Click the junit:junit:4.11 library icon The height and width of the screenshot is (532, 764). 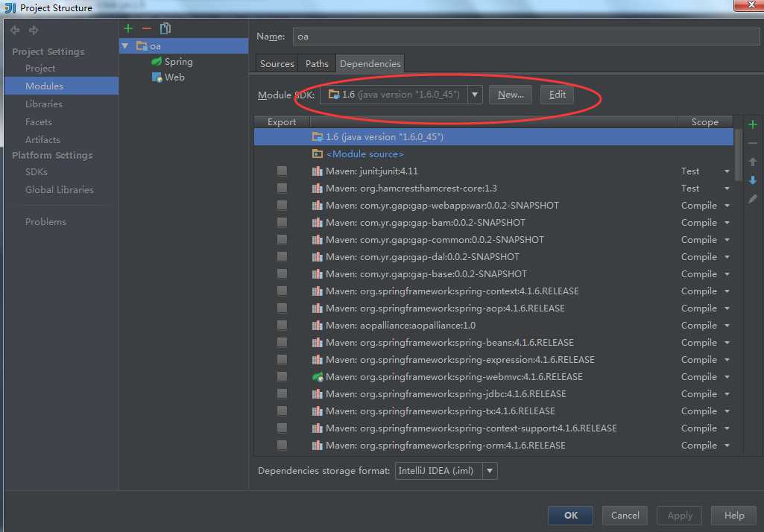tap(318, 171)
